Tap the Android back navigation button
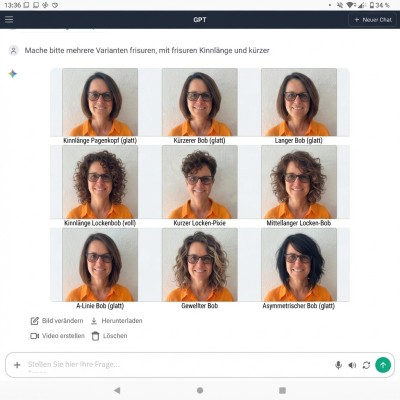 (117, 390)
